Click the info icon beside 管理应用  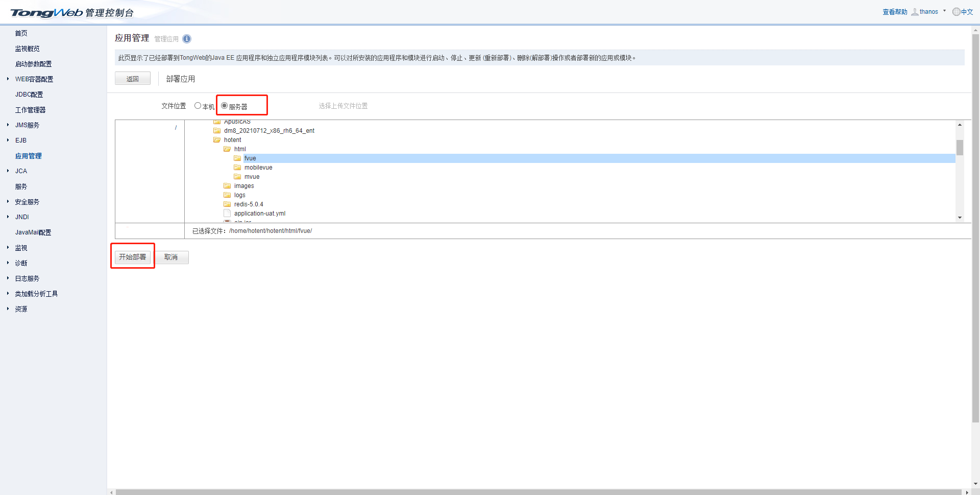(187, 39)
